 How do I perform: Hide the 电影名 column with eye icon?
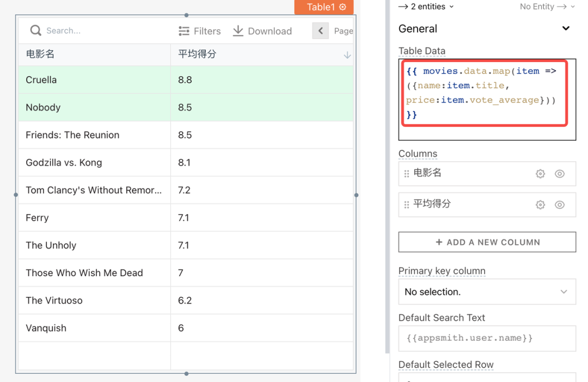click(x=560, y=174)
